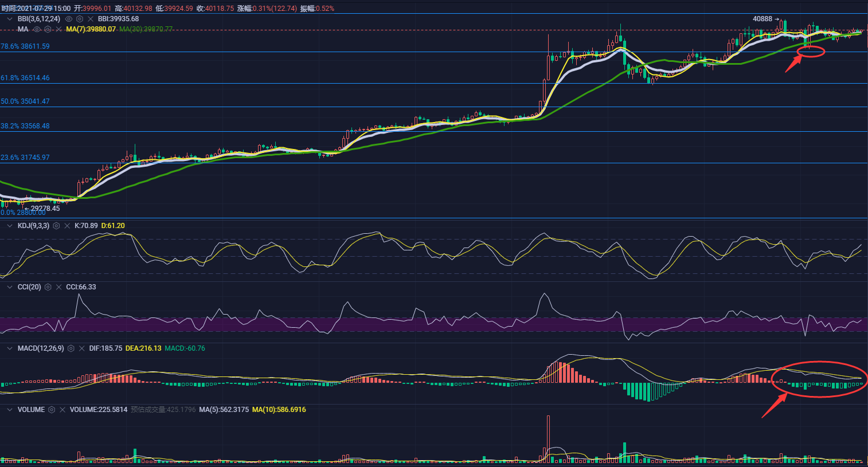Click the 高:40132.98 high price
This screenshot has width=868, height=467.
pyautogui.click(x=134, y=9)
